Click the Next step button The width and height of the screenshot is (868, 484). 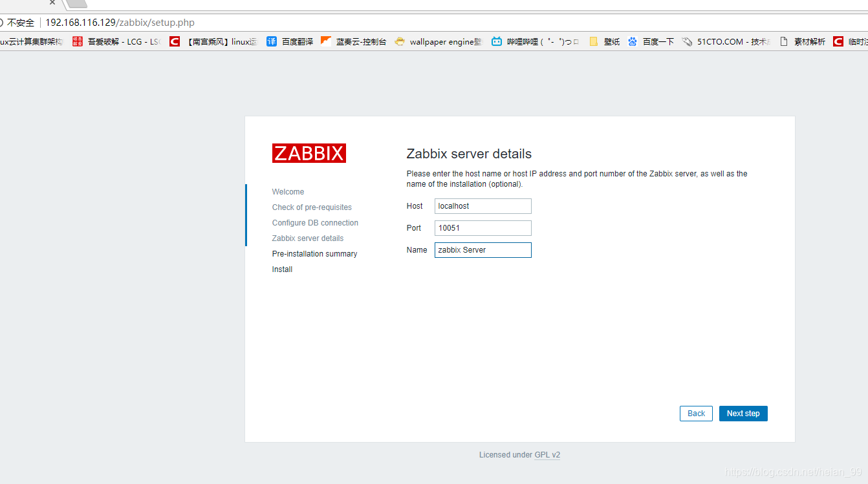point(743,414)
